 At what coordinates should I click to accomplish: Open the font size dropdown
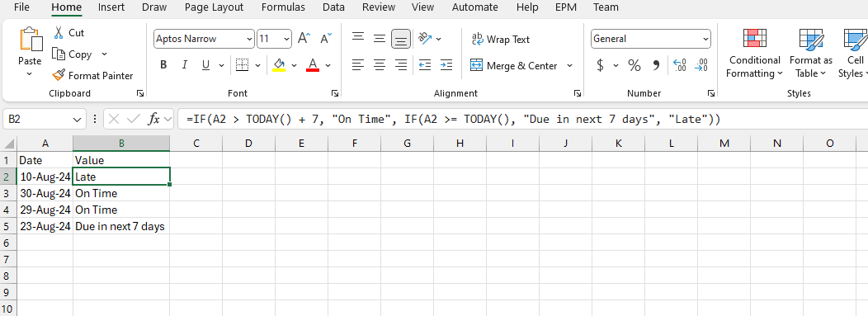point(286,39)
